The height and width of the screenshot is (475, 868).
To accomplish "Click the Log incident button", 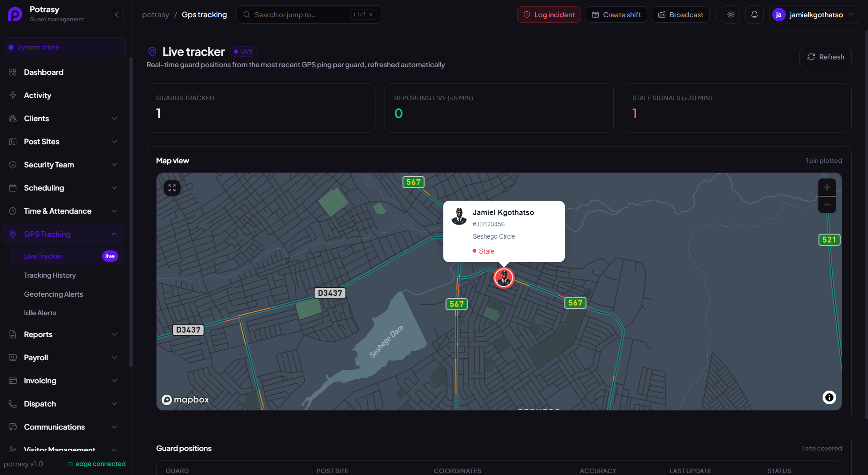I will [549, 15].
